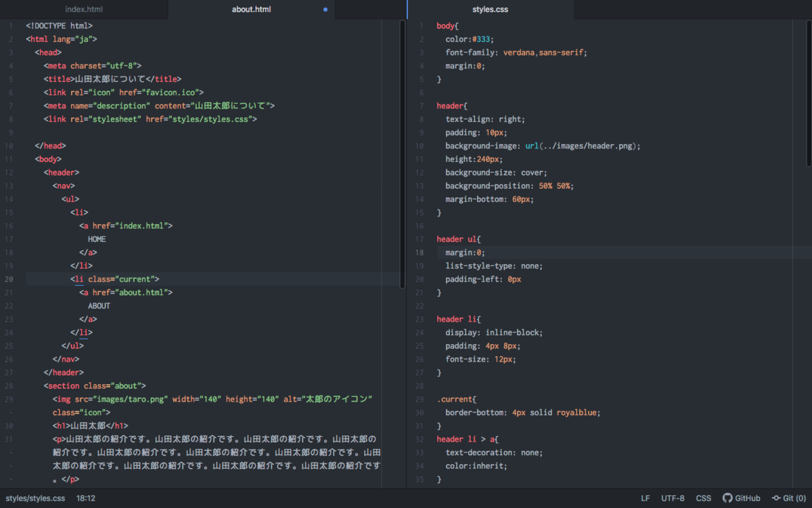The height and width of the screenshot is (508, 812).
Task: Switch to the index.html tab
Action: pyautogui.click(x=84, y=9)
